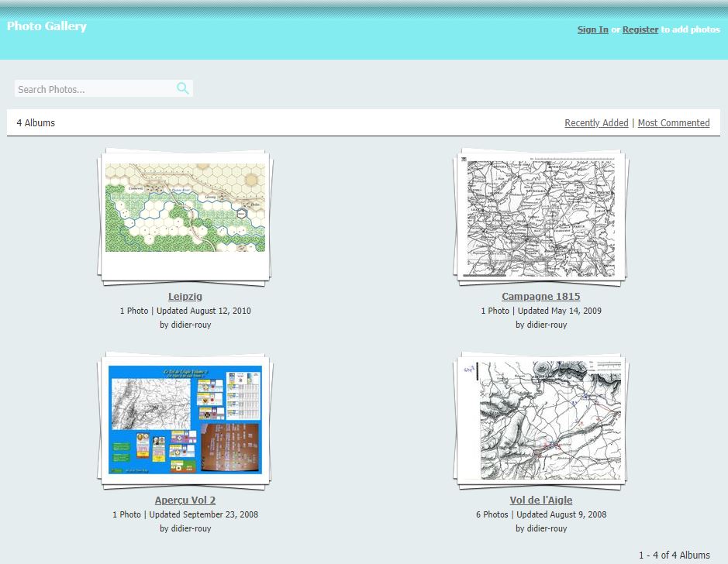Screen dimensions: 728x564
Task: Sort albums by Recently Added
Action: pos(596,122)
